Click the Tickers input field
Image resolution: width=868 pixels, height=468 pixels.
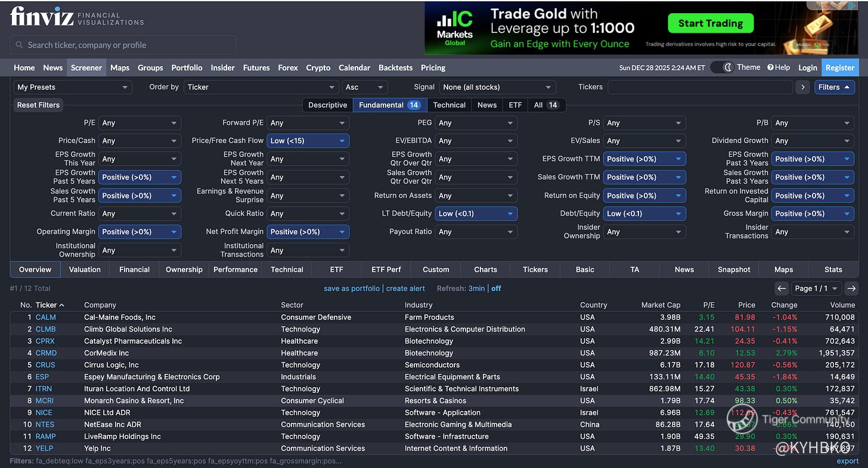point(700,87)
